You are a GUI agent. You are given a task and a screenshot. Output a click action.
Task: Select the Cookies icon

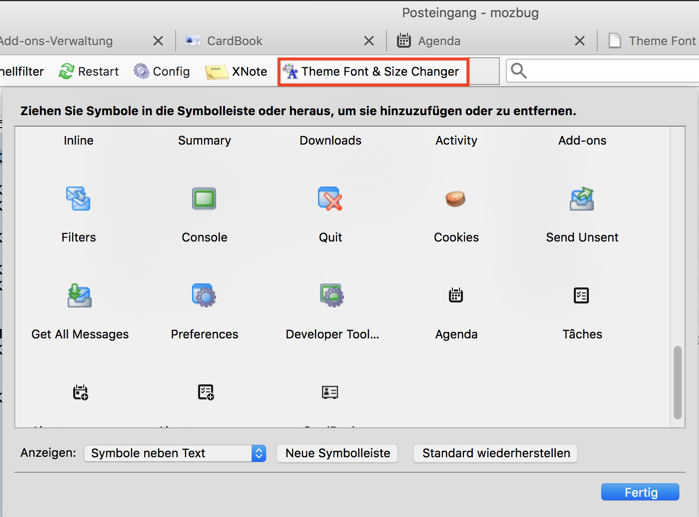(x=456, y=199)
